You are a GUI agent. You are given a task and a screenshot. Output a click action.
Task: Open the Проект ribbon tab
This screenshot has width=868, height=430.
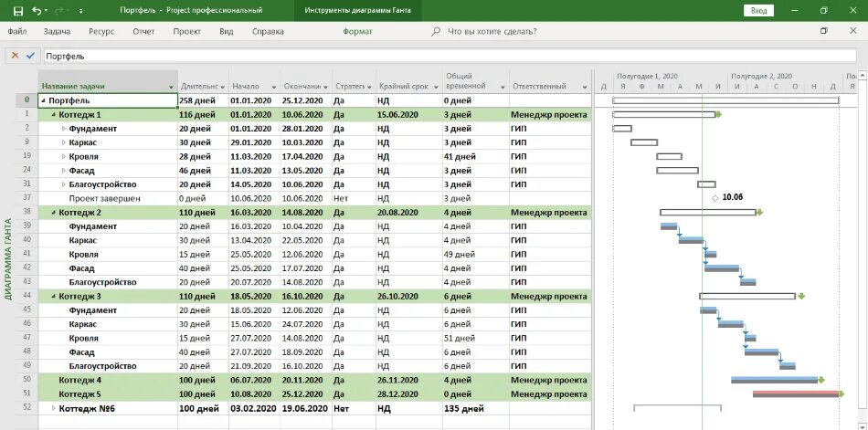click(186, 32)
